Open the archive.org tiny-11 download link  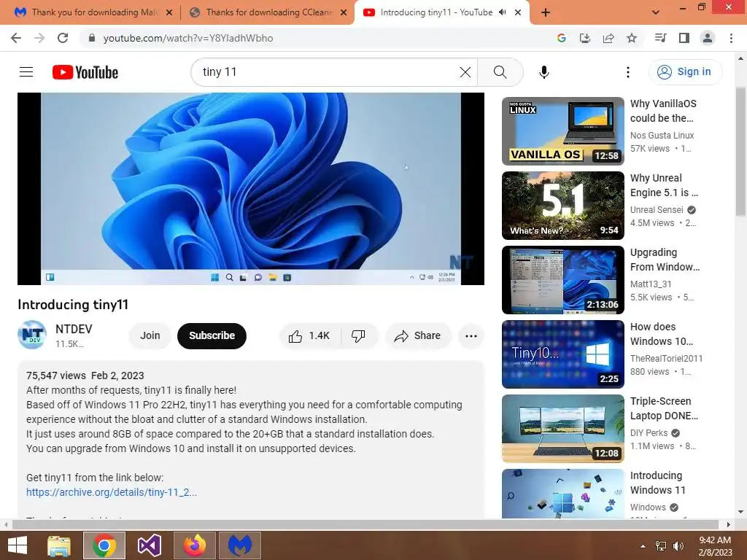112,492
